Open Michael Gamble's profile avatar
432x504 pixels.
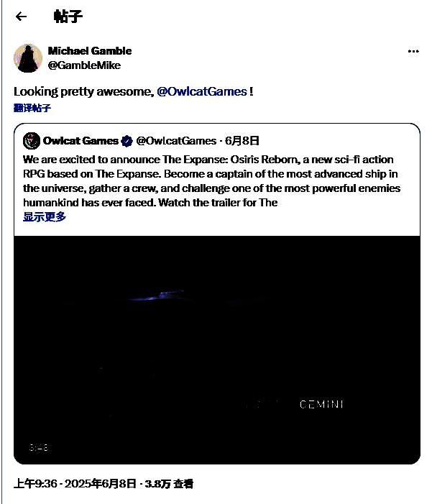(x=28, y=58)
